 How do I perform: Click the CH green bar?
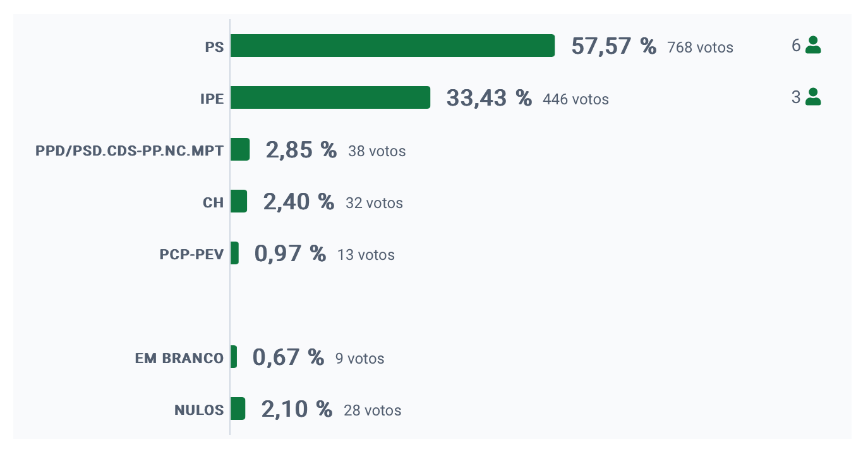239,201
